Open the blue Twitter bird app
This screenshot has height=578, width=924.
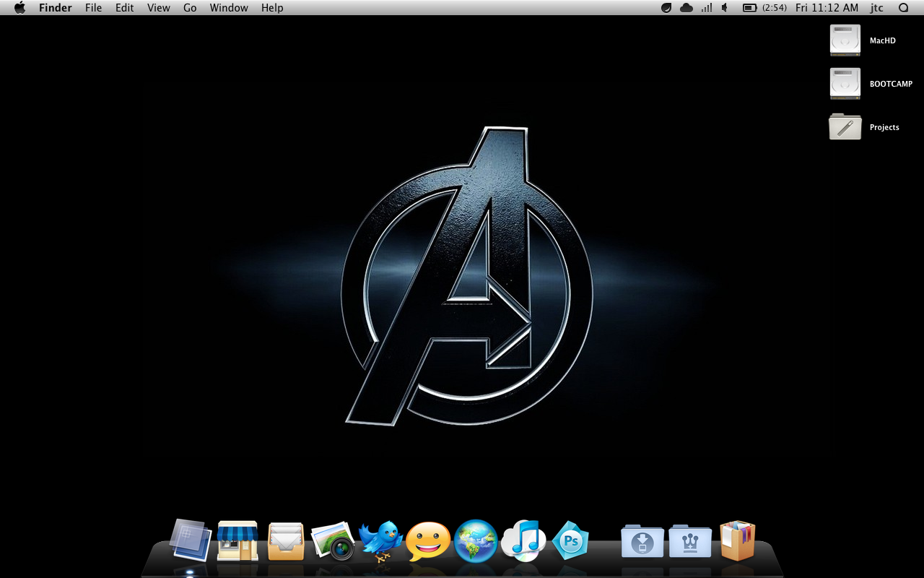pyautogui.click(x=380, y=540)
